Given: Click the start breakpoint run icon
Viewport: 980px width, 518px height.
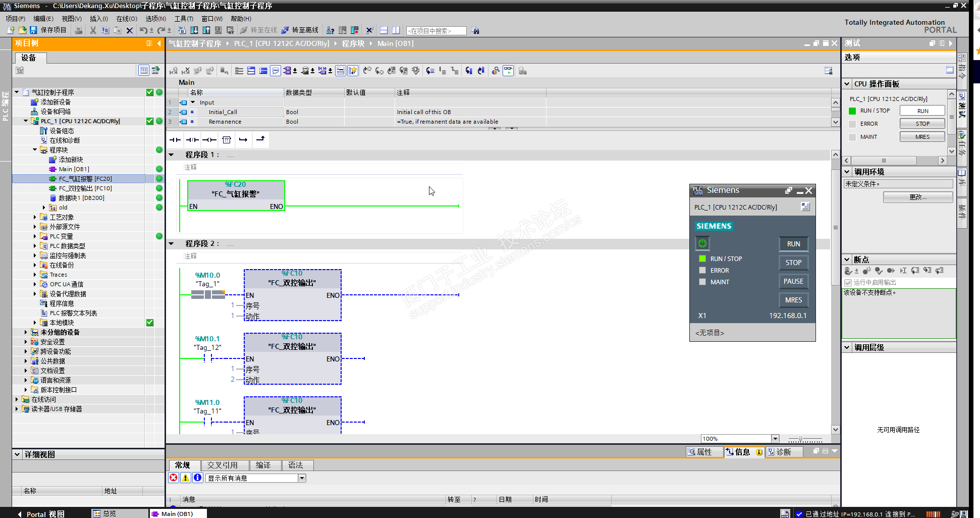Looking at the screenshot, I should (891, 271).
